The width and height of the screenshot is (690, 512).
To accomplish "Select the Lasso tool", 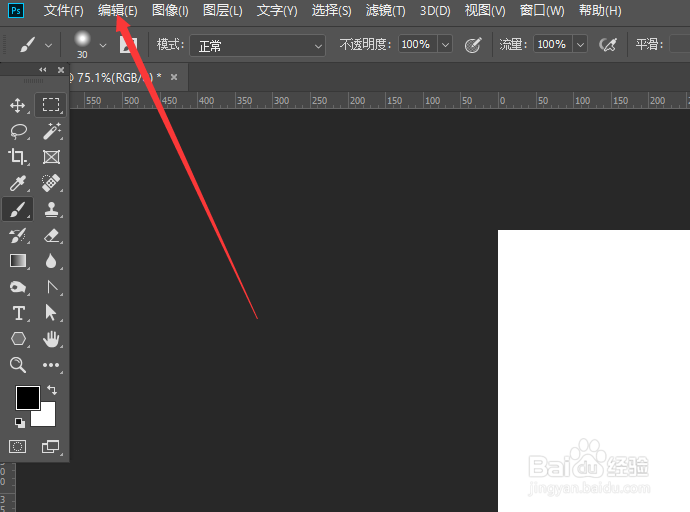I will point(18,131).
